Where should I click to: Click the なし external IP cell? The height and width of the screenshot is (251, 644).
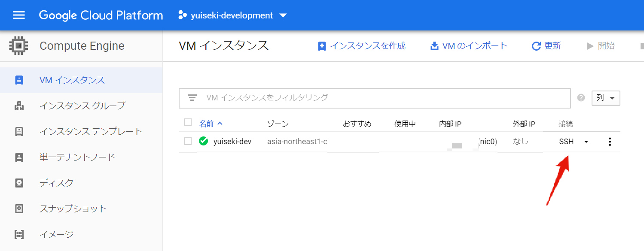pos(521,141)
